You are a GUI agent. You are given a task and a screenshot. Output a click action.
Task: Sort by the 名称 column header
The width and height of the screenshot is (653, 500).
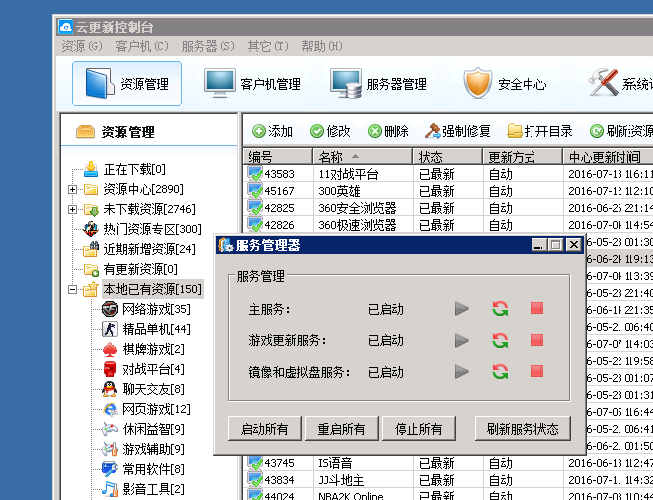click(x=363, y=157)
